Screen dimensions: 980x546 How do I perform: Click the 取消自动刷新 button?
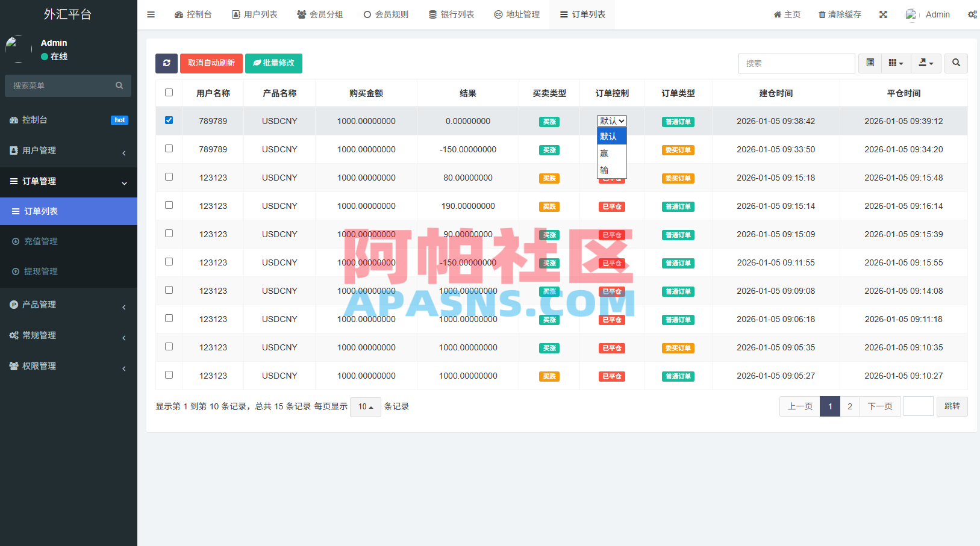pyautogui.click(x=211, y=63)
